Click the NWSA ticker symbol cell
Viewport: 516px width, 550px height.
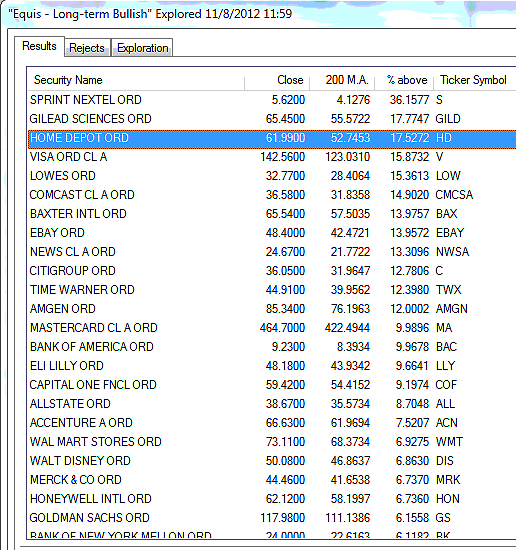click(x=453, y=252)
